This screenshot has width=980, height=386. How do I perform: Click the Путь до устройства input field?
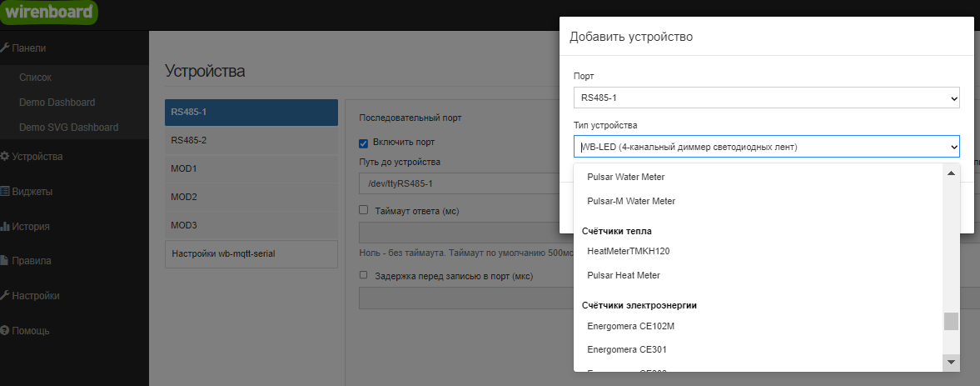pos(460,183)
